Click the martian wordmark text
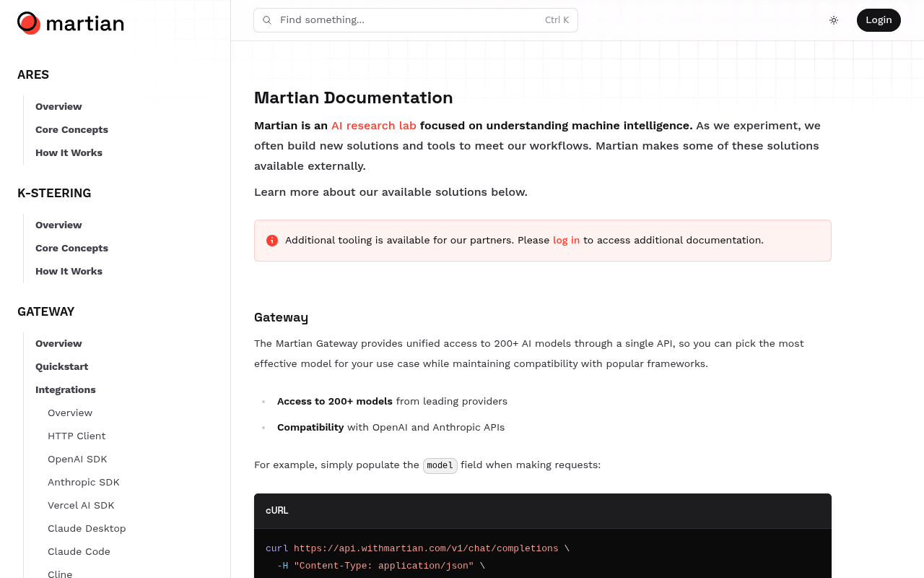This screenshot has width=924, height=578. click(x=84, y=23)
